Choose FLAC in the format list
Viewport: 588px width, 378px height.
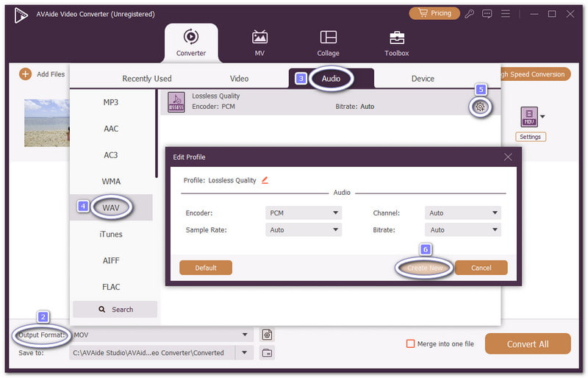tap(111, 287)
